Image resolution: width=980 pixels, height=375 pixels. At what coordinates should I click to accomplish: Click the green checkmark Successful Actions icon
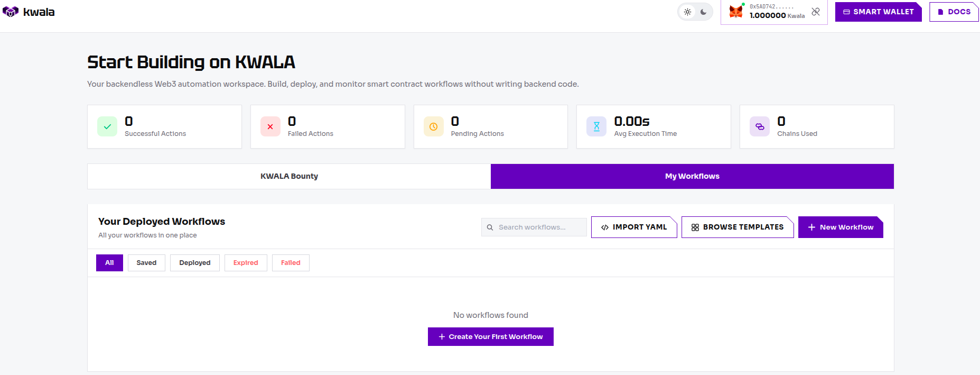pos(107,126)
